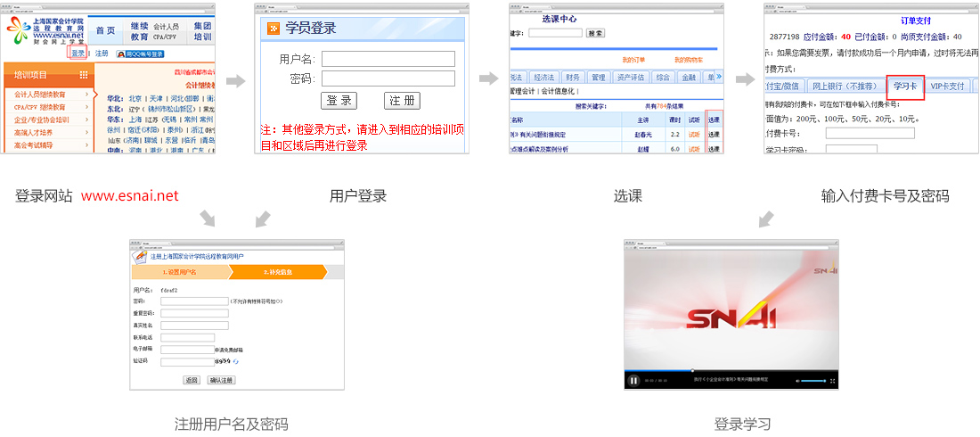Focus the 密码 field in login form
The width and height of the screenshot is (980, 437).
[388, 78]
